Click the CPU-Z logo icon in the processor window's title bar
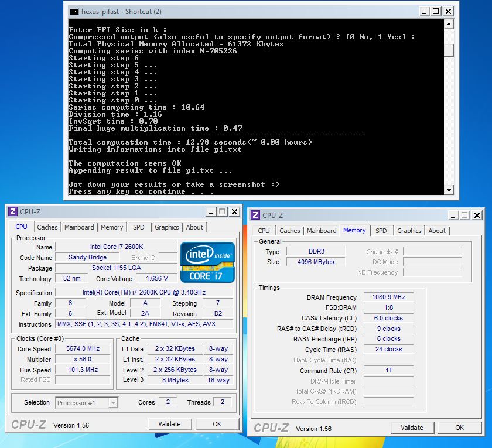The height and width of the screenshot is (448, 492). coord(13,211)
